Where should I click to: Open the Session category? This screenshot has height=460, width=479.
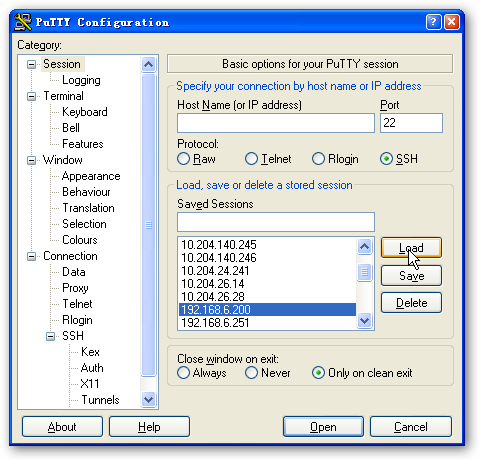point(62,64)
